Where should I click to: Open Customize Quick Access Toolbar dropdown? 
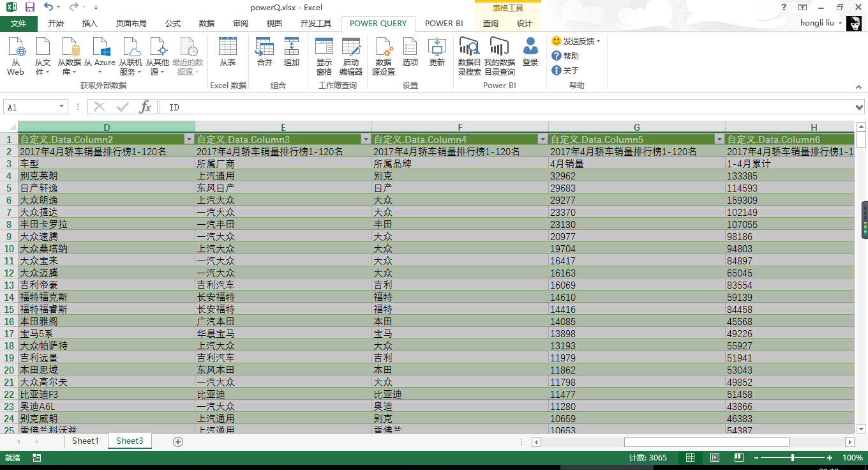point(96,8)
